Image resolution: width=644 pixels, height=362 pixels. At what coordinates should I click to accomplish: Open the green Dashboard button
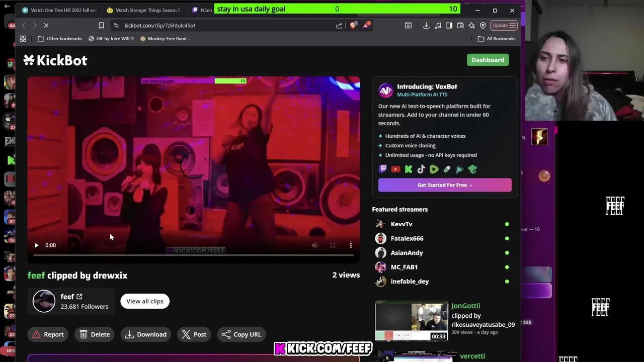point(488,60)
